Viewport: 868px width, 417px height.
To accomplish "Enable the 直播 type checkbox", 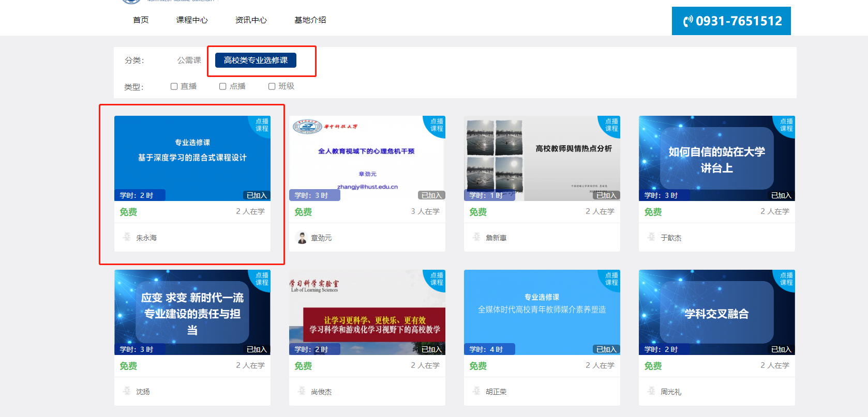I will pyautogui.click(x=174, y=86).
